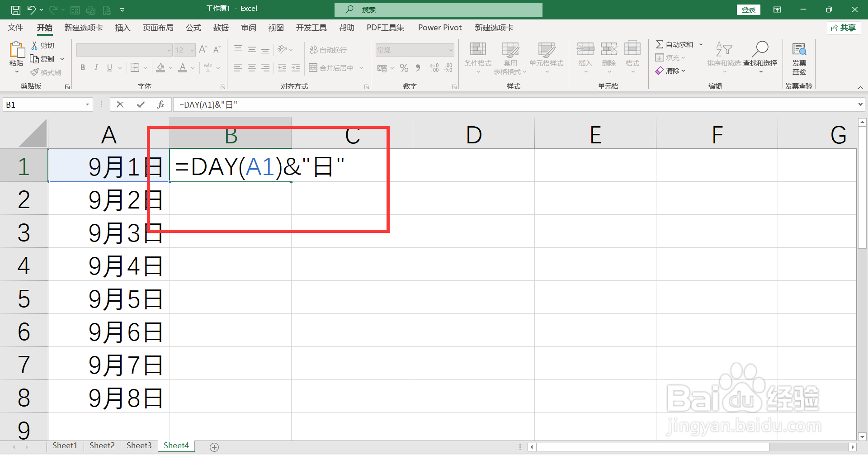
Task: Click the Percent Style icon
Action: [404, 68]
